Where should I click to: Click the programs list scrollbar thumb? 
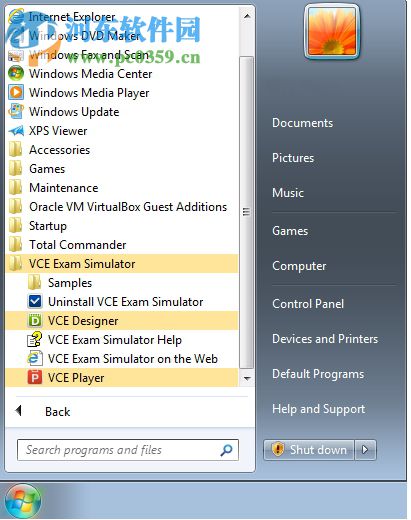tap(247, 212)
